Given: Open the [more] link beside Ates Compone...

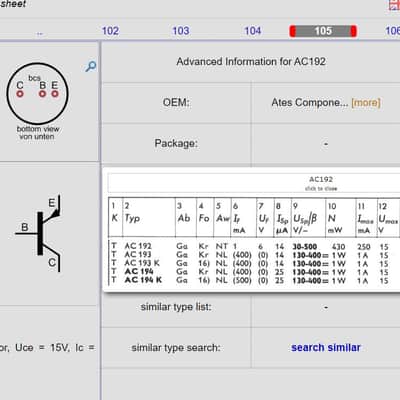Looking at the screenshot, I should pos(366,102).
